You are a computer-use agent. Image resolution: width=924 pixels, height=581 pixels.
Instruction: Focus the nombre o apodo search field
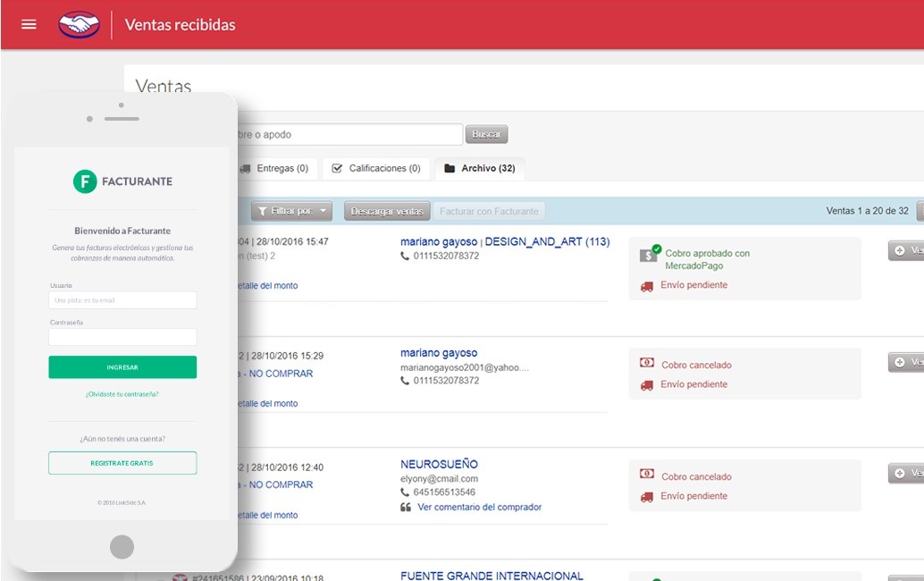350,134
